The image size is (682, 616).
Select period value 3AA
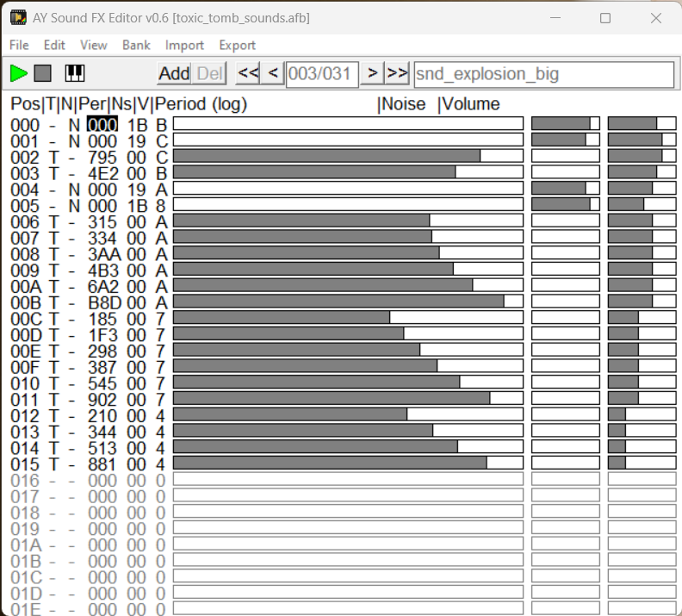[104, 254]
